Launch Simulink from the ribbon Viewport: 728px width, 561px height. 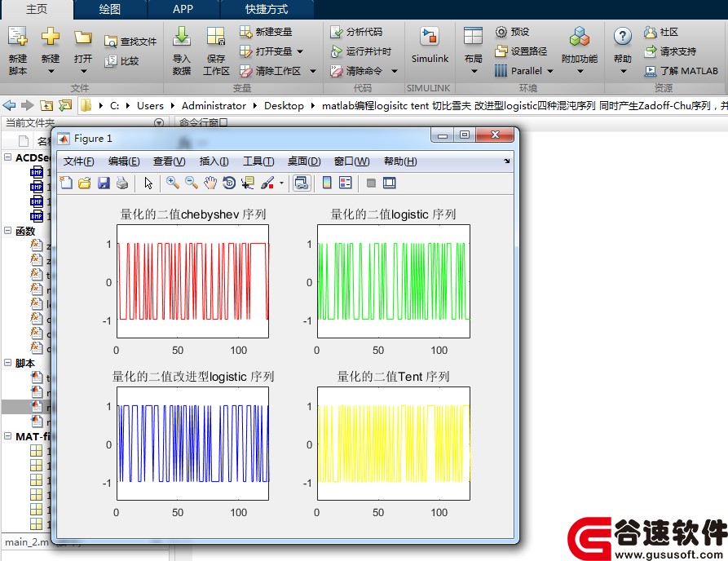(430, 45)
